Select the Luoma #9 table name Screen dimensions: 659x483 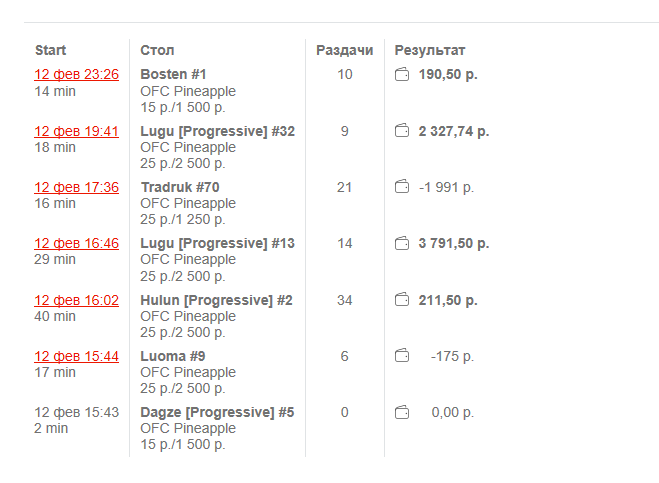172,356
